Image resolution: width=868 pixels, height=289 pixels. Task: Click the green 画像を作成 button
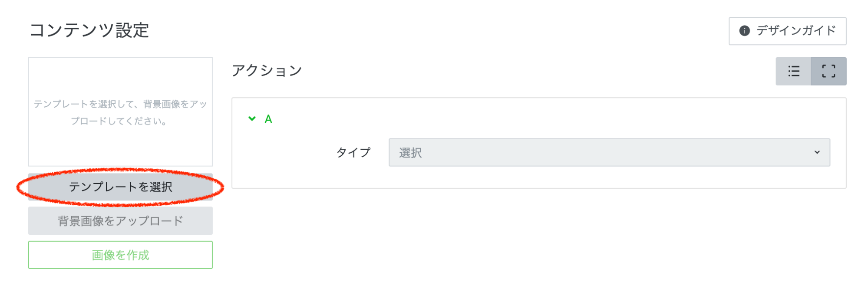pyautogui.click(x=120, y=255)
